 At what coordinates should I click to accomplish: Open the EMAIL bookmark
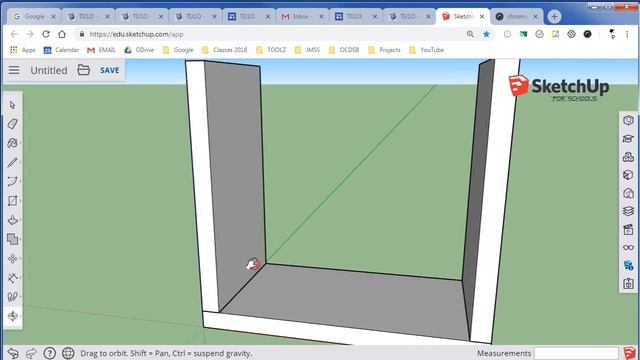102,50
